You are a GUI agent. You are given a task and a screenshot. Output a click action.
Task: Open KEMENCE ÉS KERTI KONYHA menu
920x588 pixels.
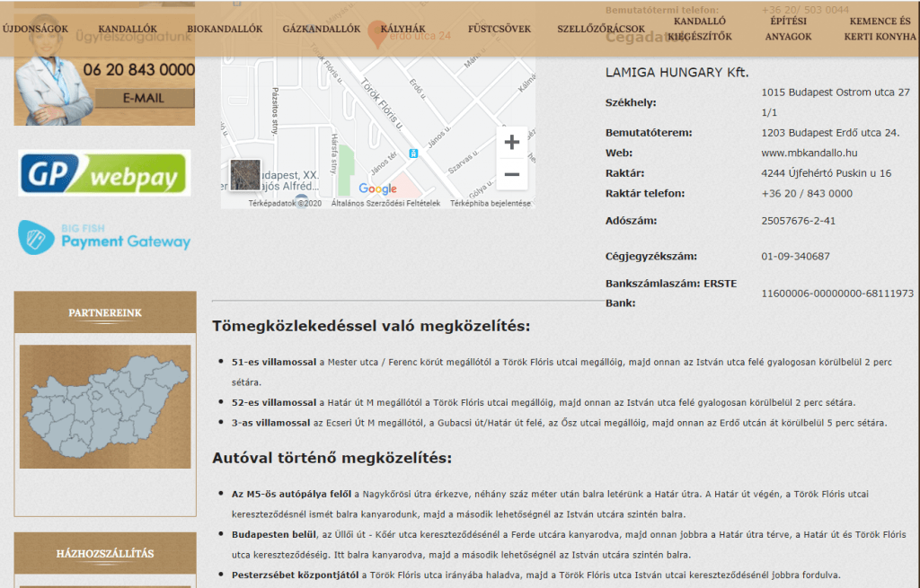tap(880, 29)
